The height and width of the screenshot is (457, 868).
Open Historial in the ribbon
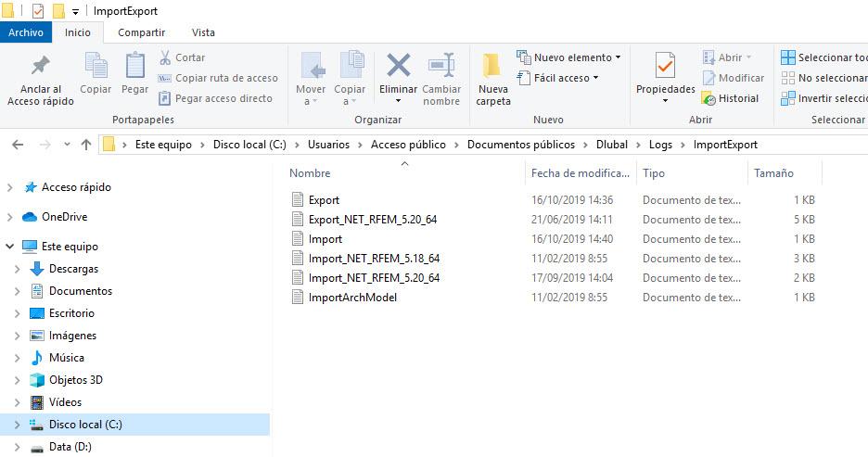(730, 98)
